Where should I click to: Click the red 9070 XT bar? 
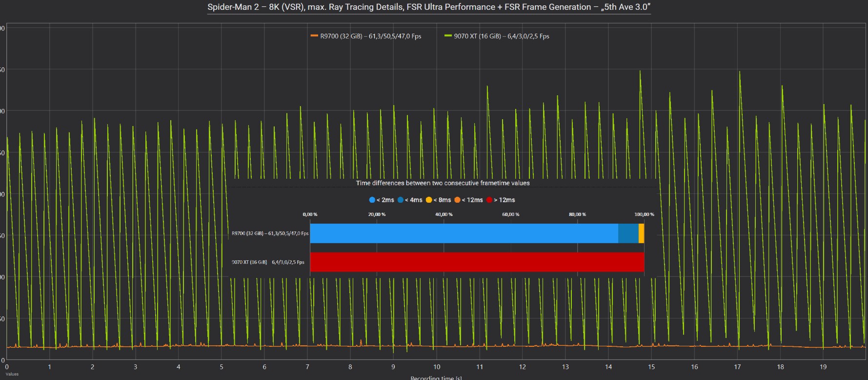[477, 262]
